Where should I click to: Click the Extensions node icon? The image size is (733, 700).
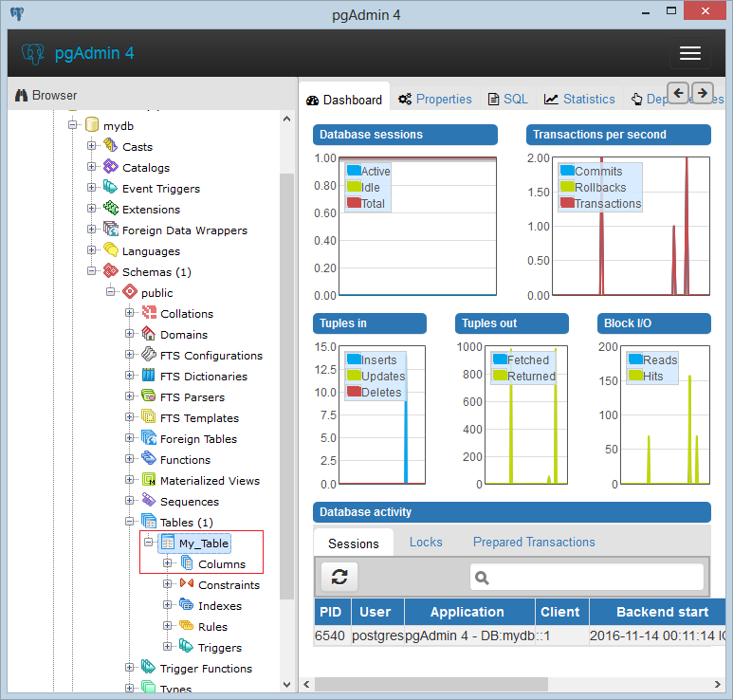click(x=110, y=209)
